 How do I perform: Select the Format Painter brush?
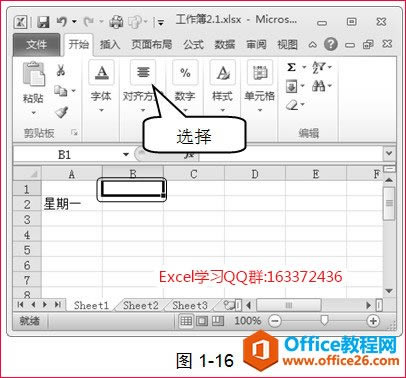[x=62, y=112]
